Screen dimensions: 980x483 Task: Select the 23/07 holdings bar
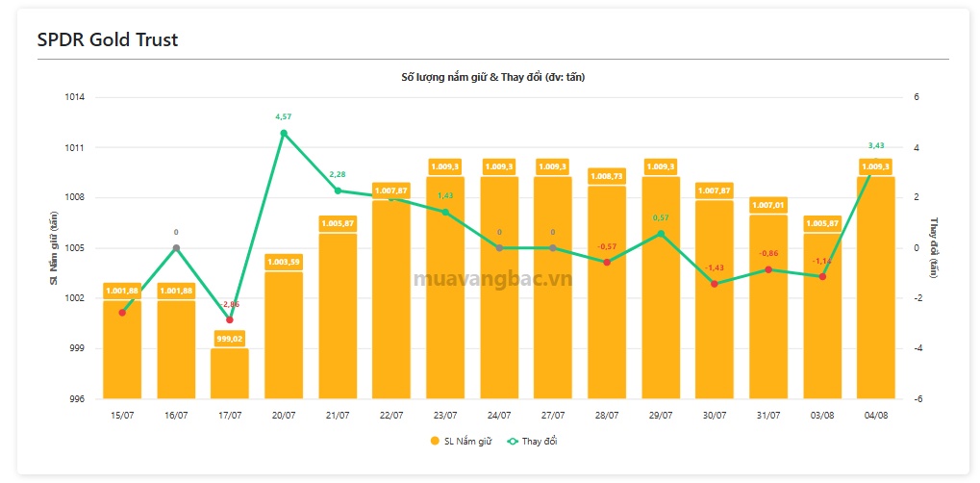pos(445,287)
